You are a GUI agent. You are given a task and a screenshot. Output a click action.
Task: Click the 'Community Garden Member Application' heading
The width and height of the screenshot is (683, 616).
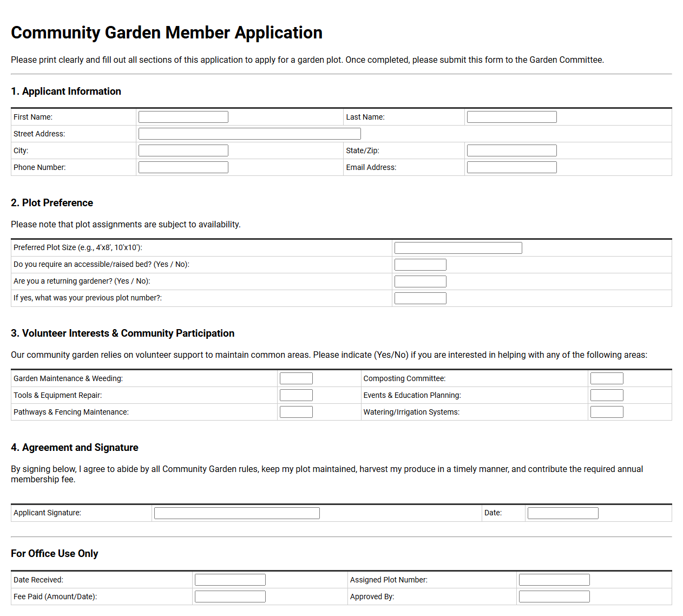[167, 32]
